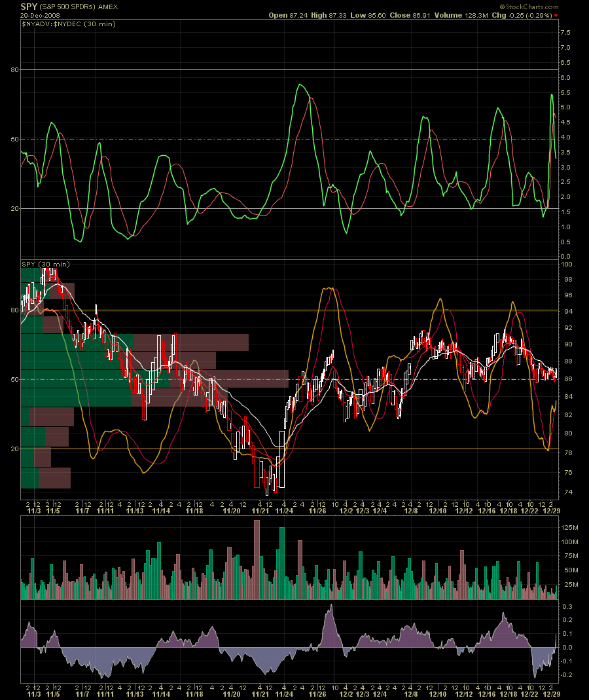The image size is (589, 700).
Task: Click the 88 price axis label
Action: click(x=568, y=361)
